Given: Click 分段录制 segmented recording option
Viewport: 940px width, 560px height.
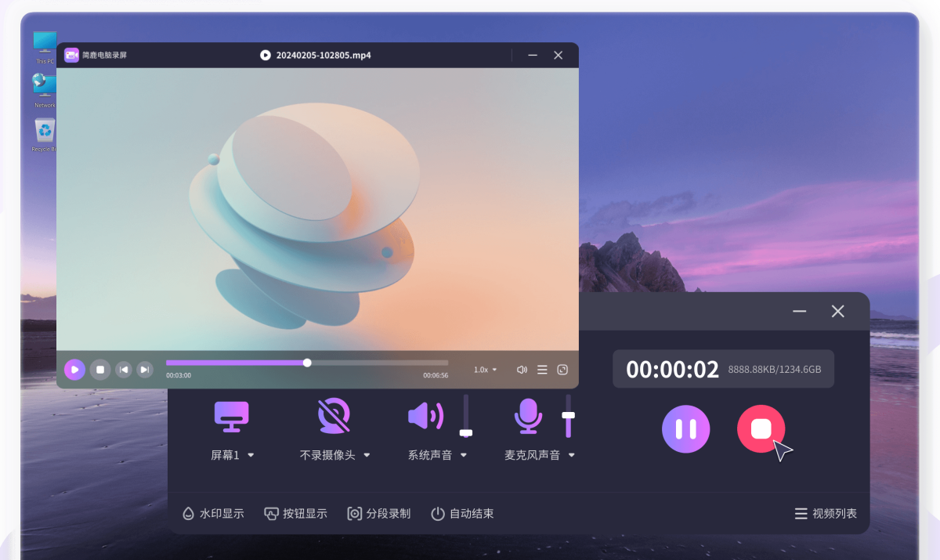Looking at the screenshot, I should (x=379, y=514).
